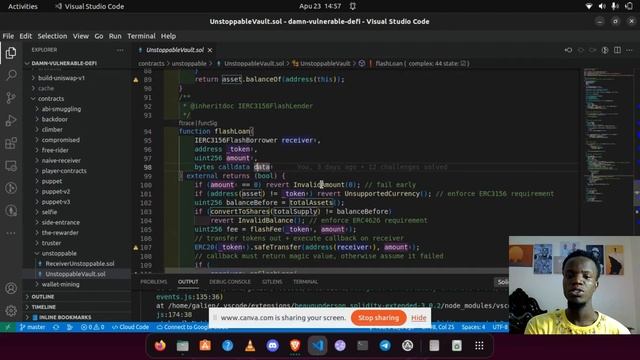Image resolution: width=640 pixels, height=360 pixels.
Task: Open Discord from the dock
Action: click(272, 346)
